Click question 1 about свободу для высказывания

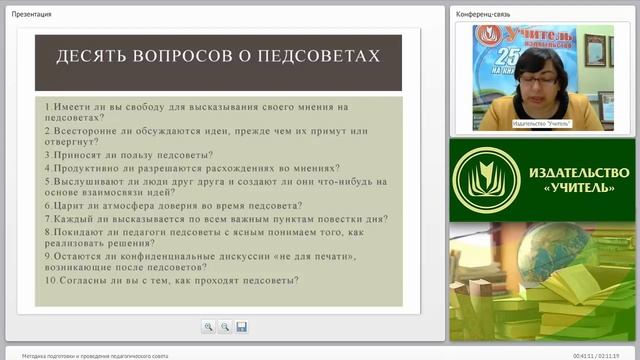196,112
